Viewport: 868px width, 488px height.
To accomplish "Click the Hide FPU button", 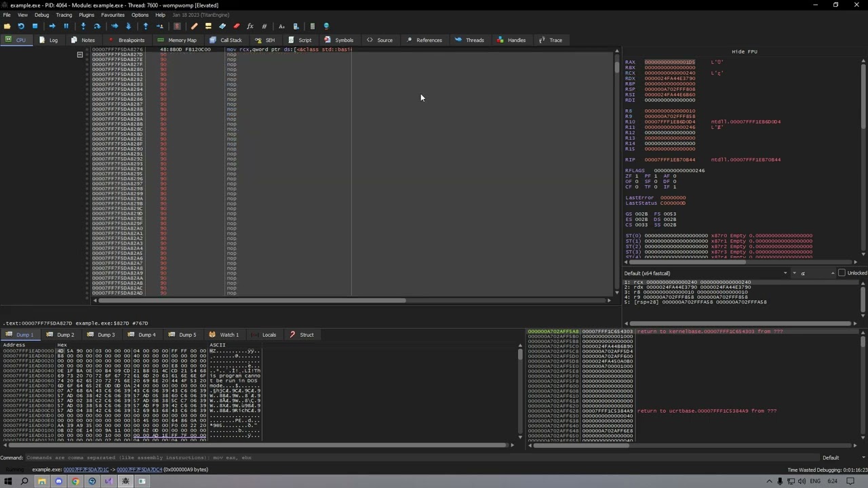I will click(x=744, y=52).
